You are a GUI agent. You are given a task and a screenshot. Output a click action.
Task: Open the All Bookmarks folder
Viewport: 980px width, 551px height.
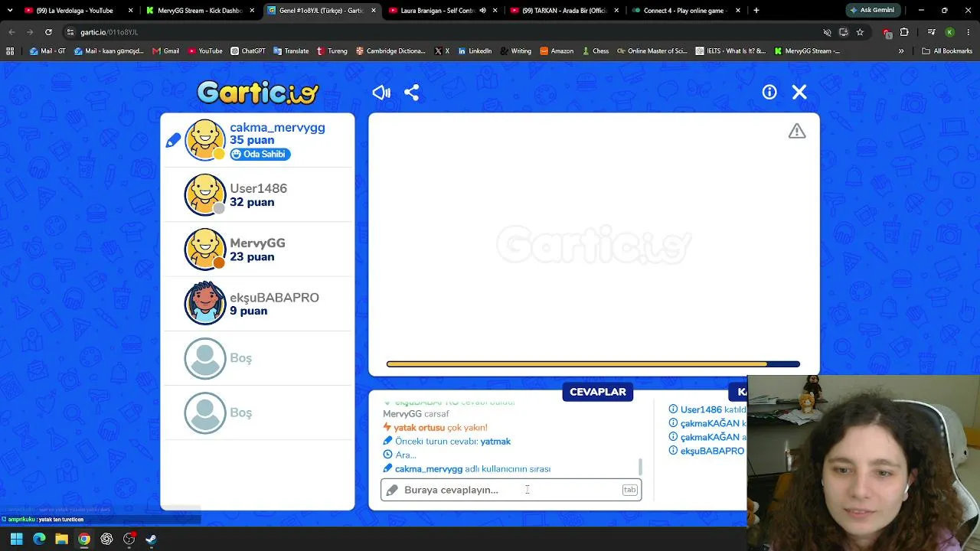(x=947, y=51)
